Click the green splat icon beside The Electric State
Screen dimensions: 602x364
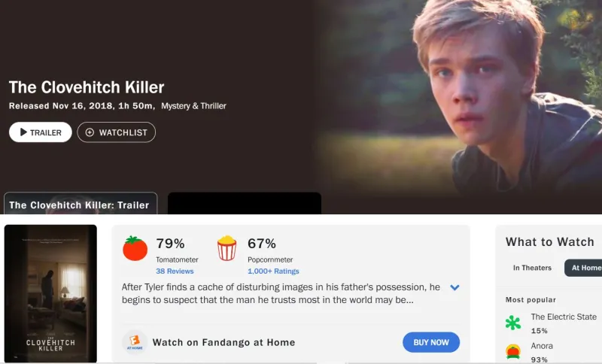click(513, 323)
